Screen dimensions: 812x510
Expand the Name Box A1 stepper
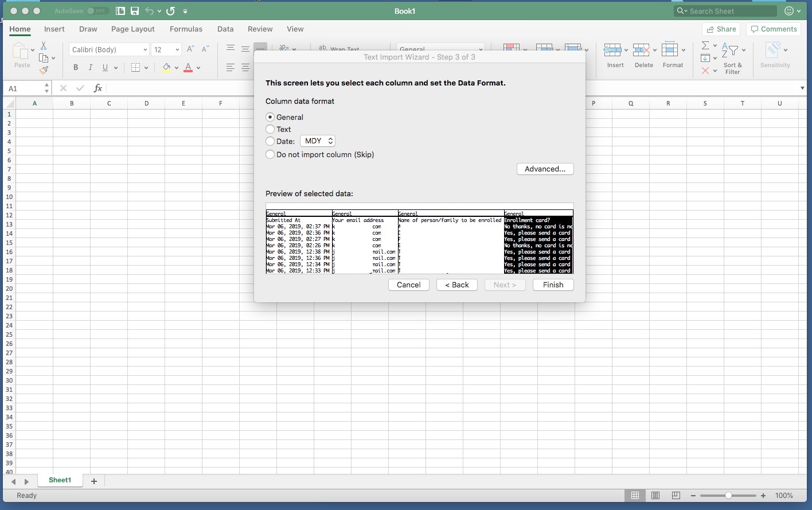click(x=46, y=88)
